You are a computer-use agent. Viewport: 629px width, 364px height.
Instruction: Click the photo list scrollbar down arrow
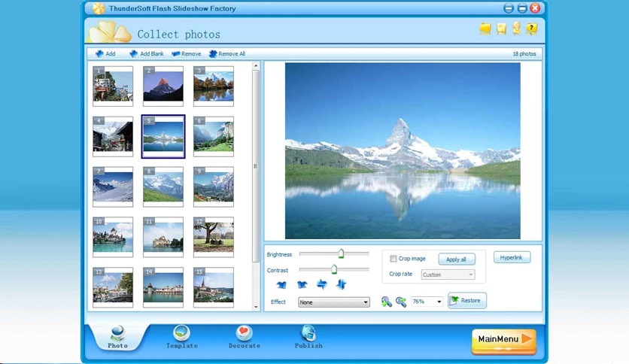click(x=256, y=307)
